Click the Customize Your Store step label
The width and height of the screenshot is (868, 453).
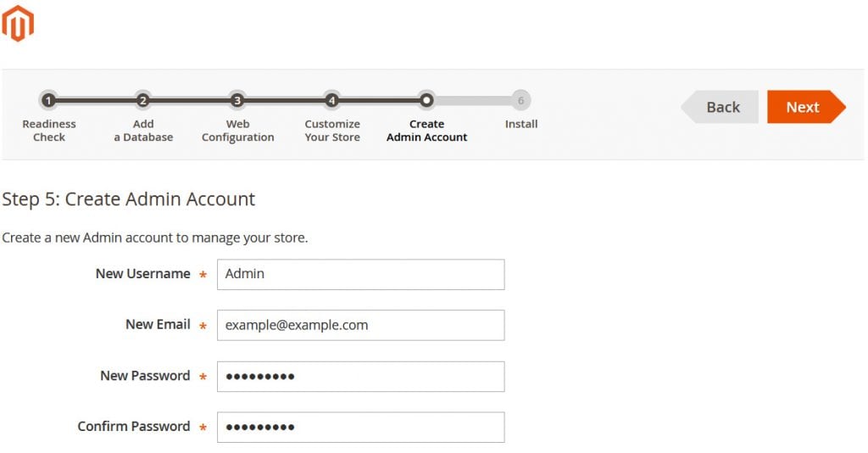(x=332, y=131)
